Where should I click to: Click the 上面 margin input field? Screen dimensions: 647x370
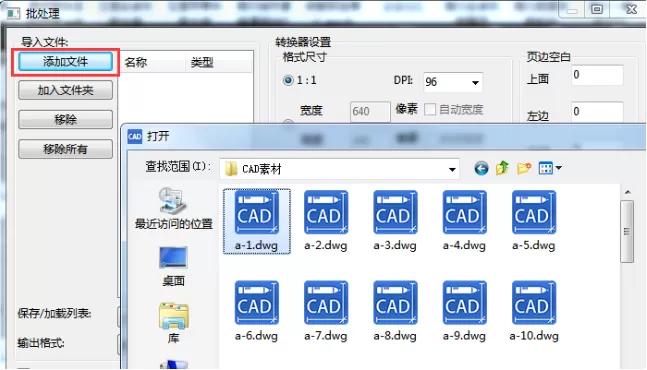pyautogui.click(x=597, y=75)
